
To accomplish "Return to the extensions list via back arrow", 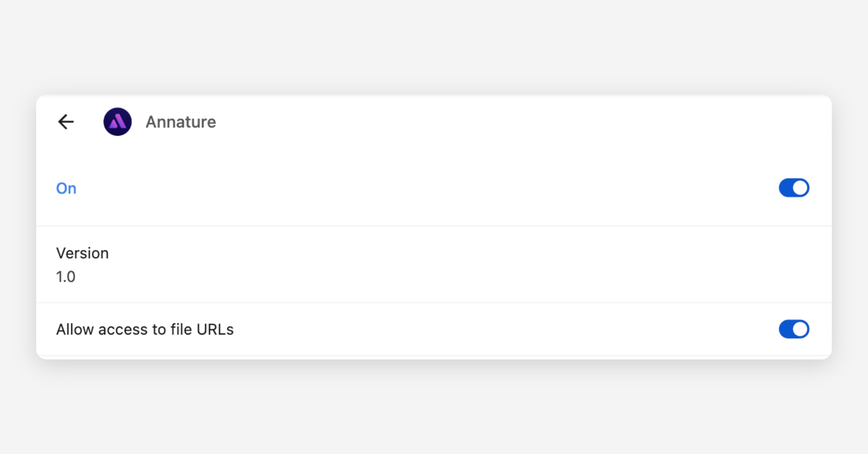I will click(x=66, y=122).
